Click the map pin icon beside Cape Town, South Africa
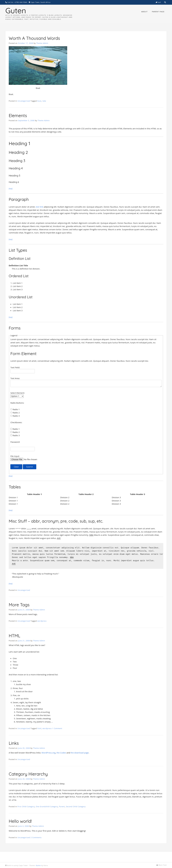This screenshot has height=868, width=172. [29, 2]
